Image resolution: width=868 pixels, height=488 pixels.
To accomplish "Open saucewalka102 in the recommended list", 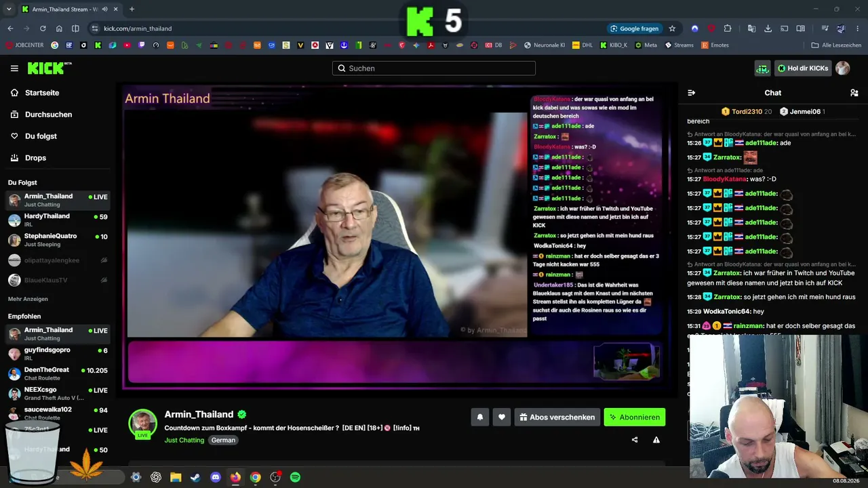I will point(58,413).
